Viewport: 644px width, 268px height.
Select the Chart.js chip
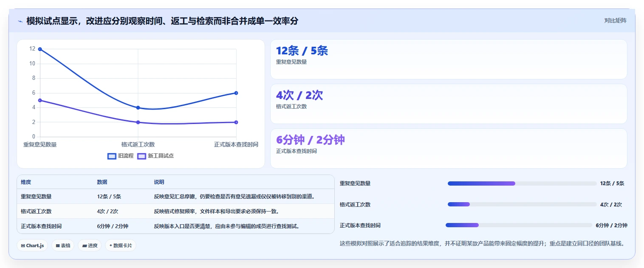click(x=32, y=245)
